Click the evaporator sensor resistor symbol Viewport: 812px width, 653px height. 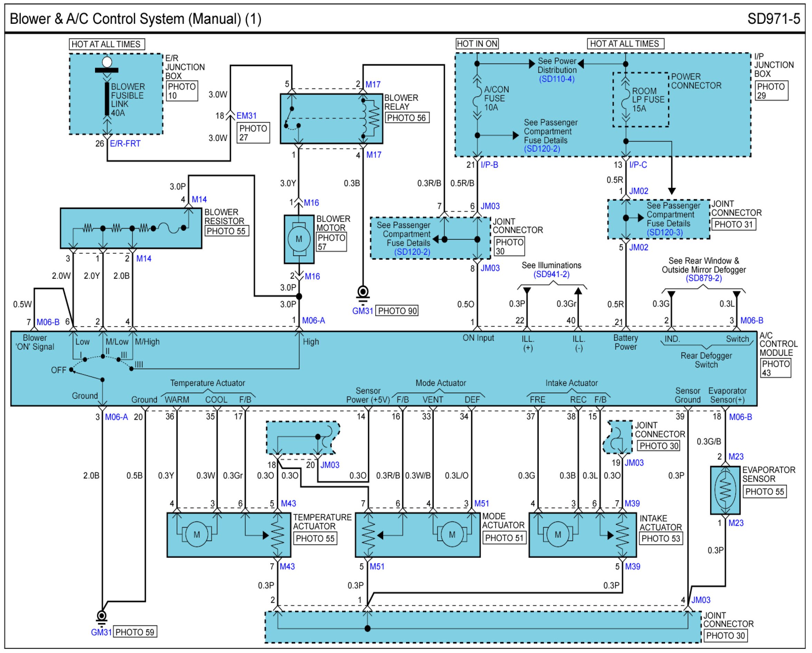click(x=725, y=490)
